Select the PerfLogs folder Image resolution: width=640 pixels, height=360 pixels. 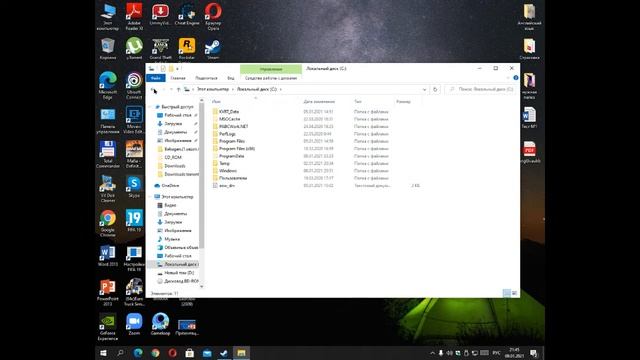click(227, 134)
